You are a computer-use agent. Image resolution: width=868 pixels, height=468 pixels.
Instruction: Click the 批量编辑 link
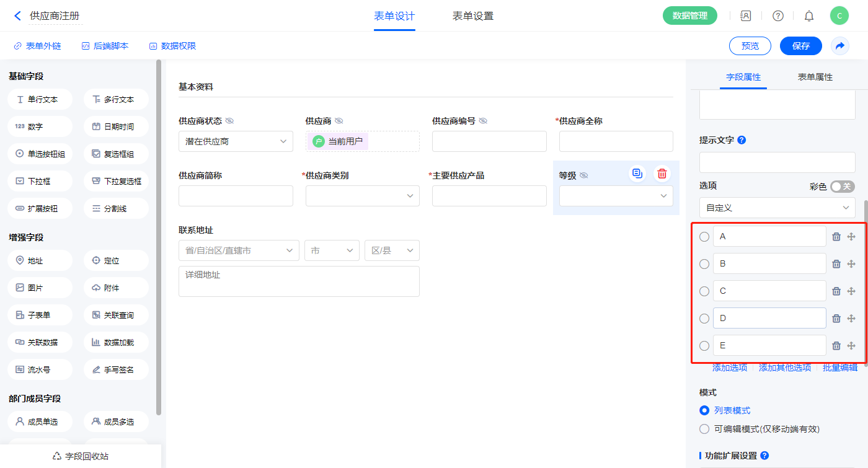tap(840, 368)
